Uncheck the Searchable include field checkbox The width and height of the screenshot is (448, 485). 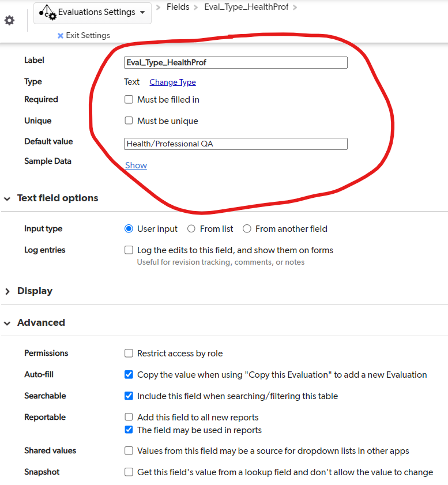[129, 396]
